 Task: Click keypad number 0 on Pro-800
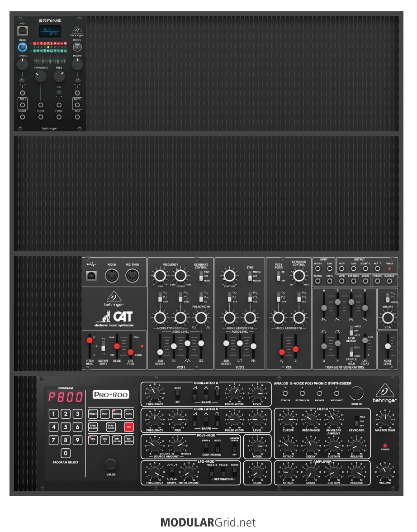tap(66, 453)
